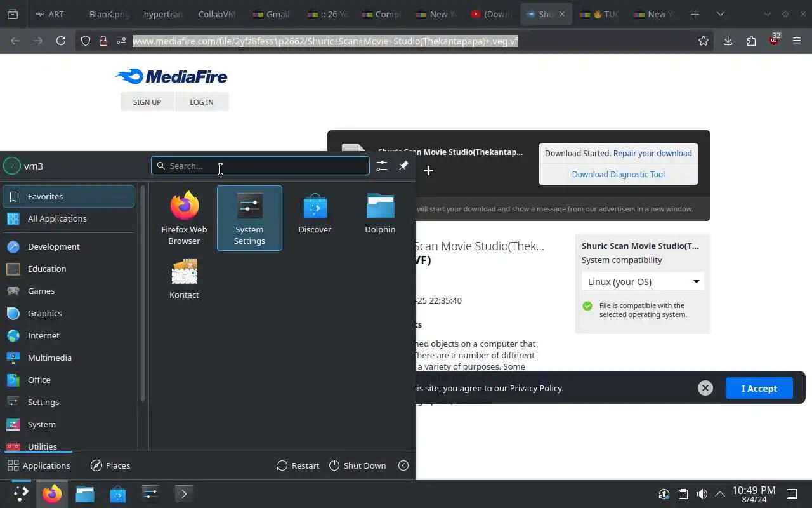812x508 pixels.
Task: Click Firefox icon in the taskbar
Action: point(52,493)
